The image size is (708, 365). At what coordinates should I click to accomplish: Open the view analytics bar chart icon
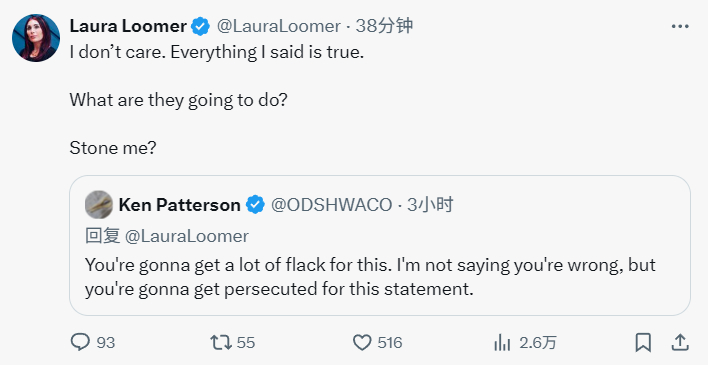click(x=502, y=343)
